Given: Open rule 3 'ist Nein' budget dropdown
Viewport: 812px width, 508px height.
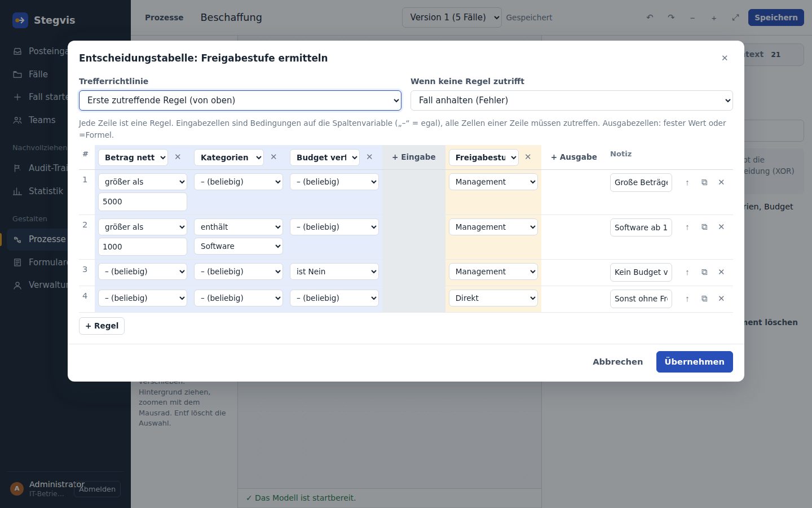Looking at the screenshot, I should 334,271.
